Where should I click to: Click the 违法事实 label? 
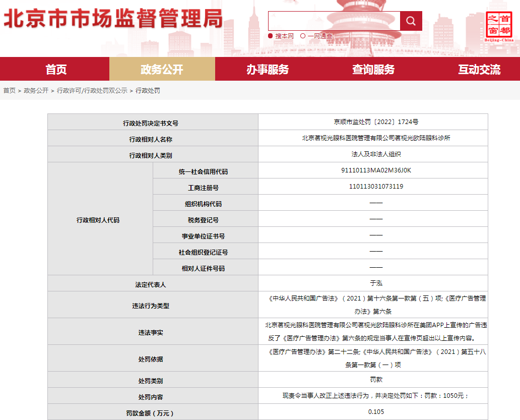151,333
